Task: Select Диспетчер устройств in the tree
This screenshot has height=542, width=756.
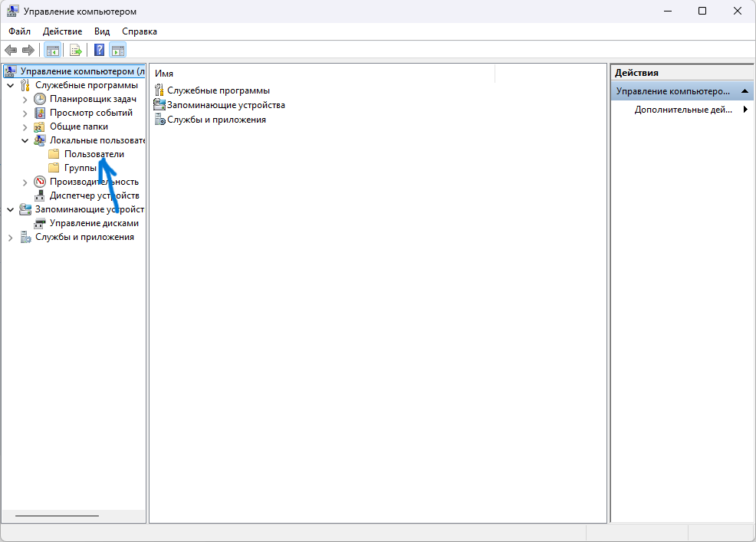Action: pyautogui.click(x=94, y=195)
